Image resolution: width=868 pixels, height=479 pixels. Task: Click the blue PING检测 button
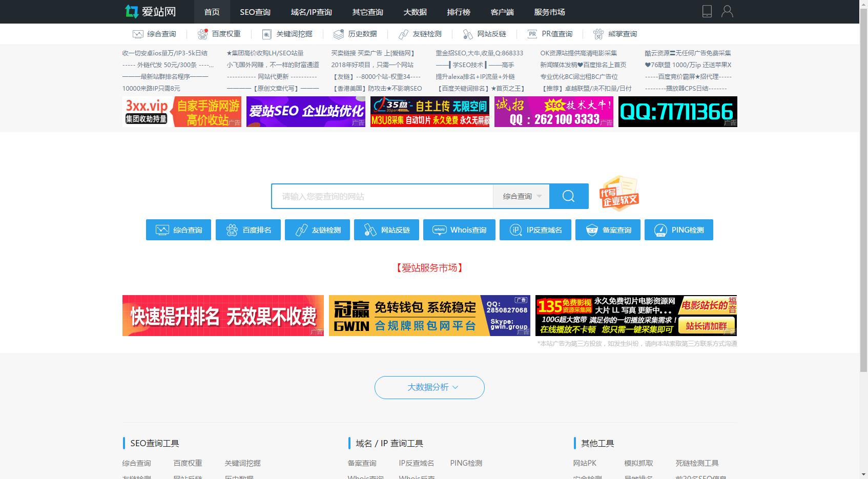(x=678, y=230)
